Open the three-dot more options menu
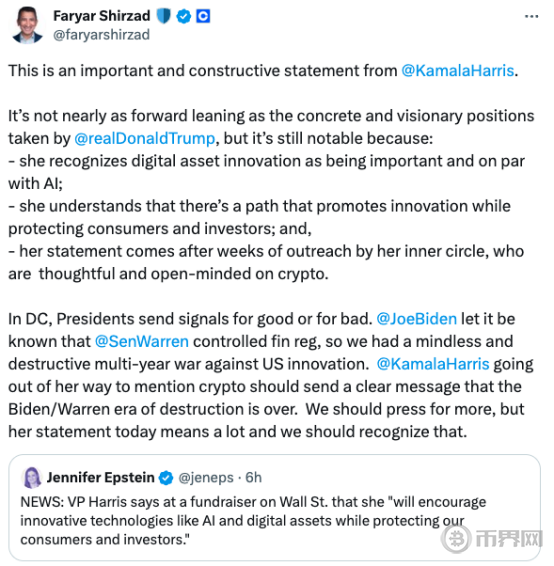The width and height of the screenshot is (554, 566). pyautogui.click(x=531, y=16)
